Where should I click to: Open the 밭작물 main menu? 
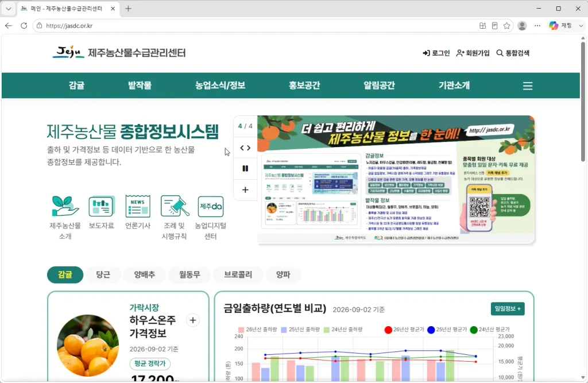point(140,85)
